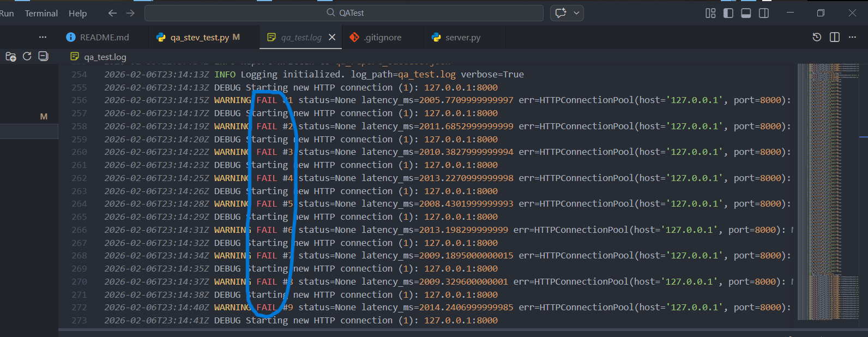This screenshot has height=337, width=868.
Task: Go forward with the right arrow
Action: coord(130,13)
